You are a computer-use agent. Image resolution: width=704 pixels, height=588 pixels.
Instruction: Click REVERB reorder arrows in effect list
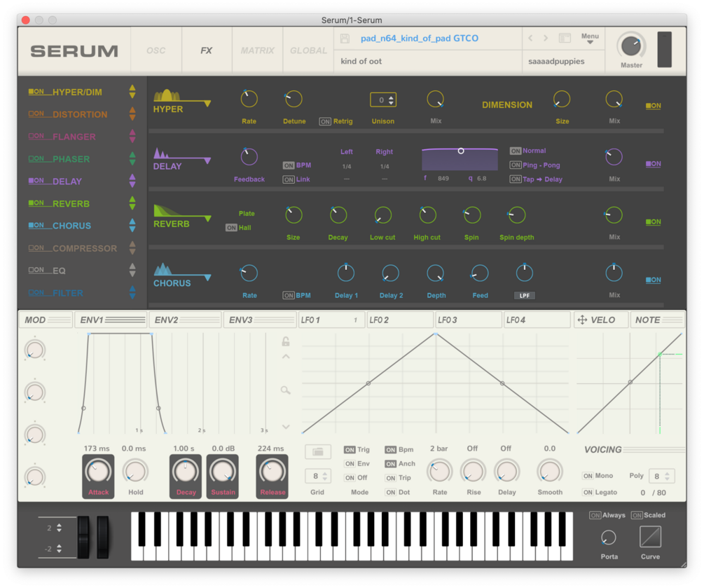tap(132, 203)
